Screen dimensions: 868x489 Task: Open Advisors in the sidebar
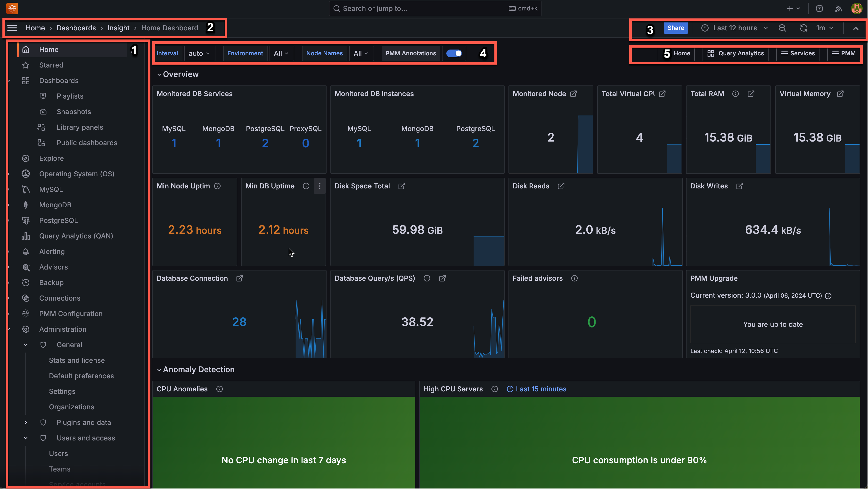point(54,267)
